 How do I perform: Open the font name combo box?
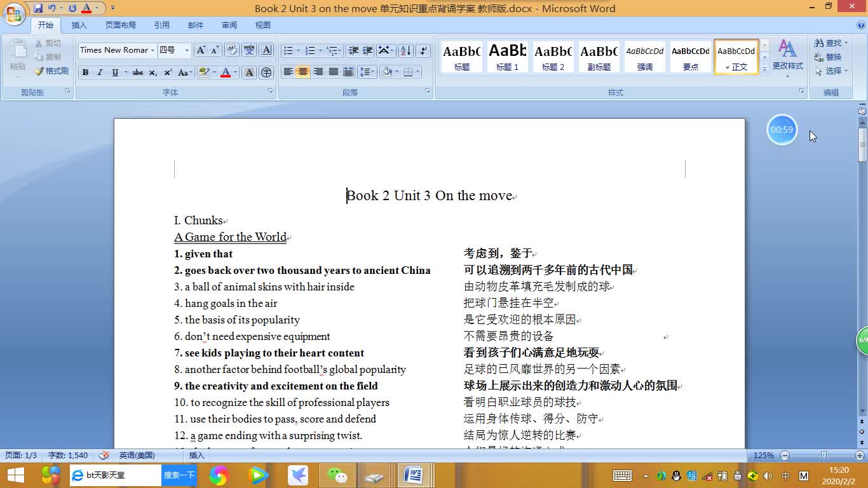coord(117,50)
